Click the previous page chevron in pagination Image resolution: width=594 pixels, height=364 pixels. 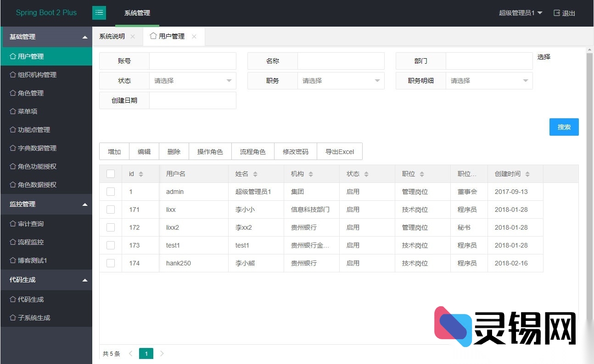pos(130,353)
